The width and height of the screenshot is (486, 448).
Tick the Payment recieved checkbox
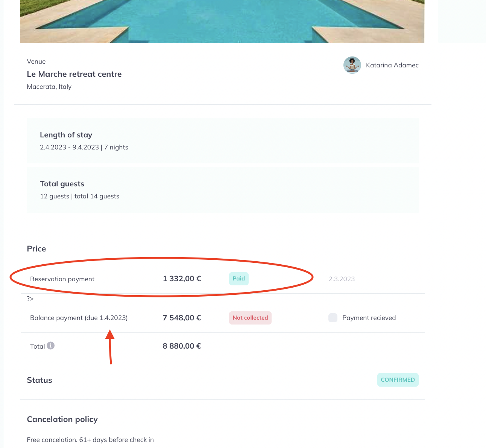[333, 318]
